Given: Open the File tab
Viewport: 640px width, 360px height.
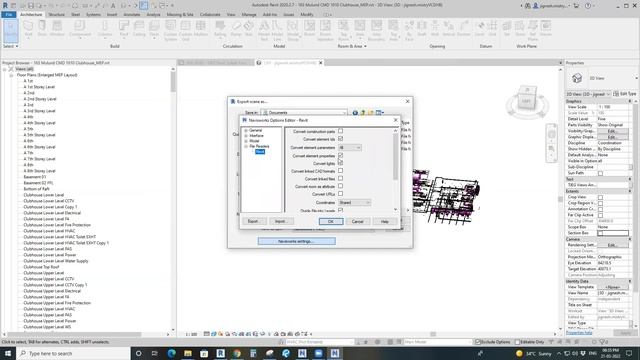Looking at the screenshot, I should [x=9, y=14].
